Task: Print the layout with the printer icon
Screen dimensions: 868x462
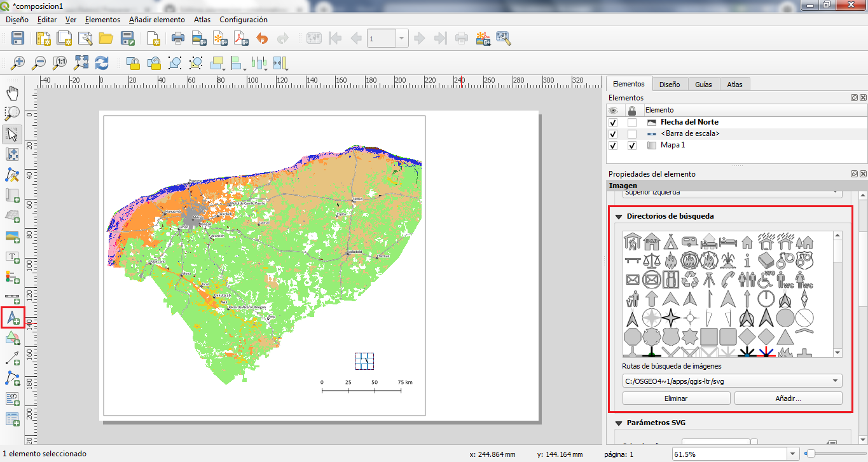Action: pos(178,38)
